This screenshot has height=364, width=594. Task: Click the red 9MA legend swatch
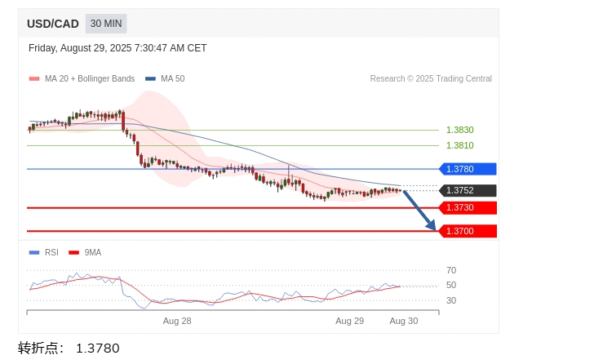pyautogui.click(x=73, y=253)
